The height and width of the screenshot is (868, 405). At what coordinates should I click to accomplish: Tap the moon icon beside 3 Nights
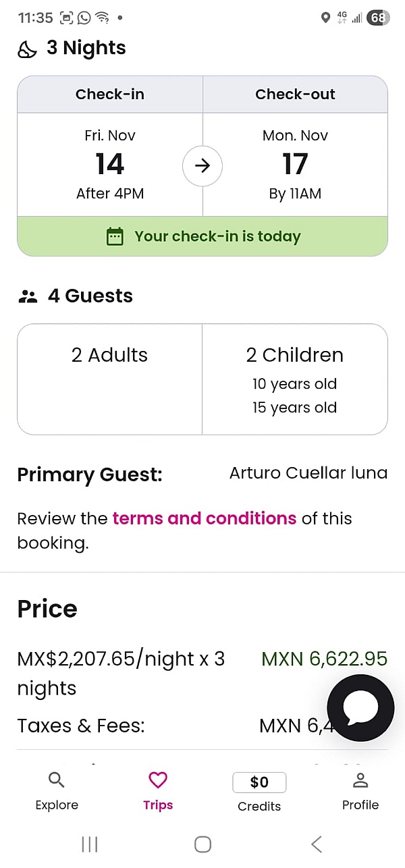[27, 49]
